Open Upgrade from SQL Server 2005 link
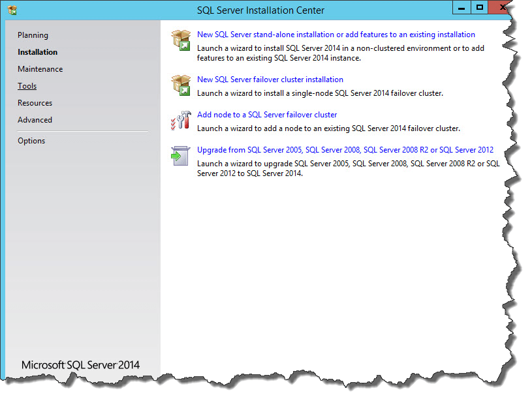The width and height of the screenshot is (532, 401). tap(345, 150)
